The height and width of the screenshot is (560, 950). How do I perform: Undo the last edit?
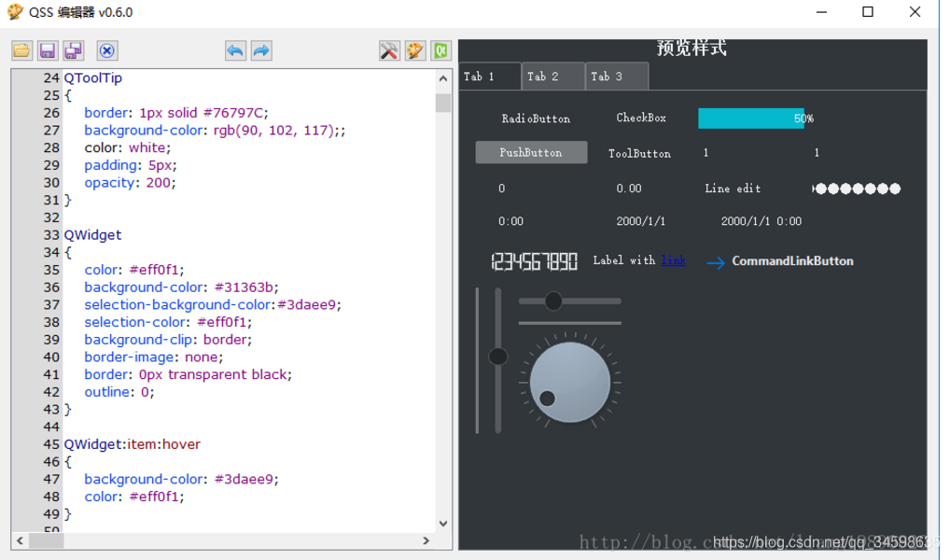pyautogui.click(x=235, y=50)
